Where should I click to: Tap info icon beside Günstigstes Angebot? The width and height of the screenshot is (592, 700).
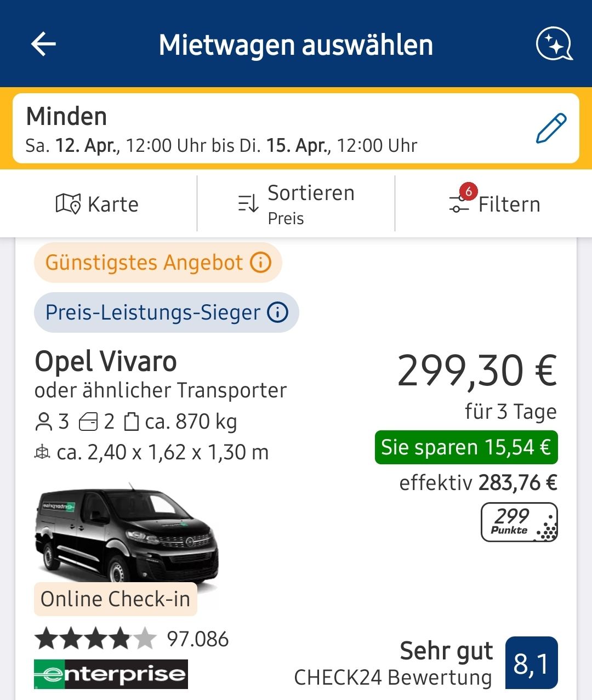coord(261,263)
